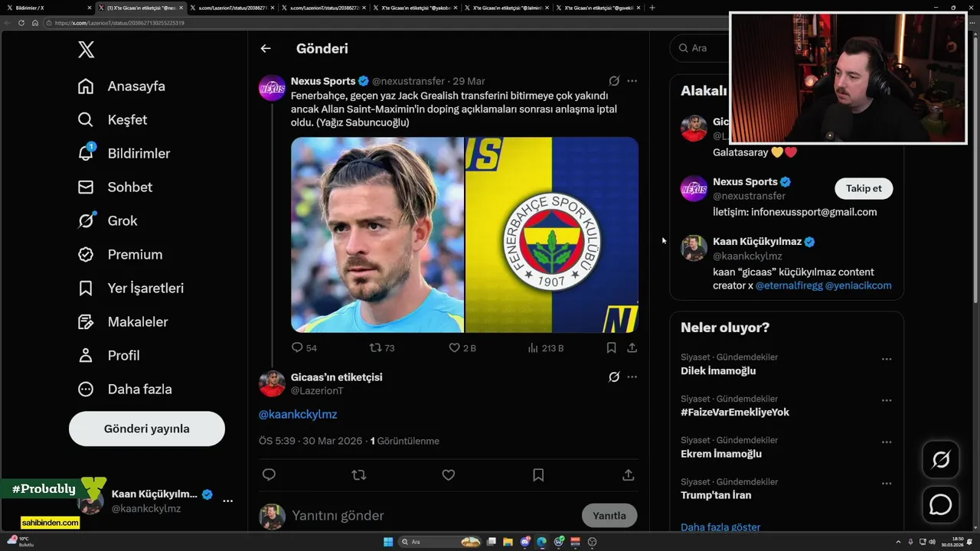Switch to the "@yakob" browser tab
980x551 pixels.
tap(415, 8)
